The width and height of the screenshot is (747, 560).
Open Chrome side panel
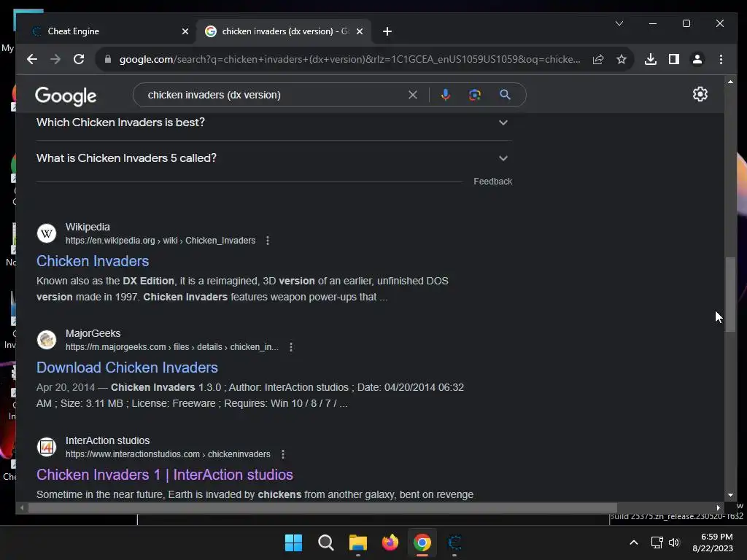673,59
